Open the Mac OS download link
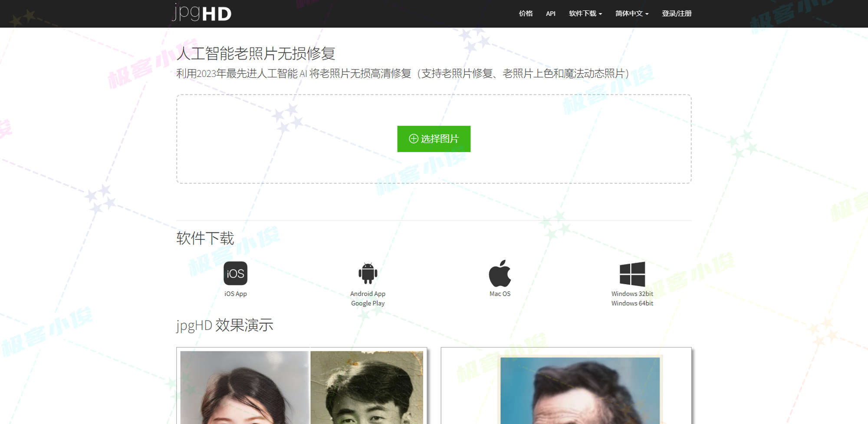Image resolution: width=868 pixels, height=424 pixels. point(500,294)
